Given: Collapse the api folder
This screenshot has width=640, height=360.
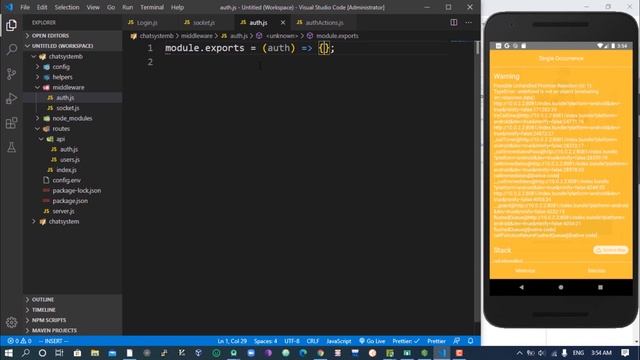Looking at the screenshot, I should [x=73, y=139].
